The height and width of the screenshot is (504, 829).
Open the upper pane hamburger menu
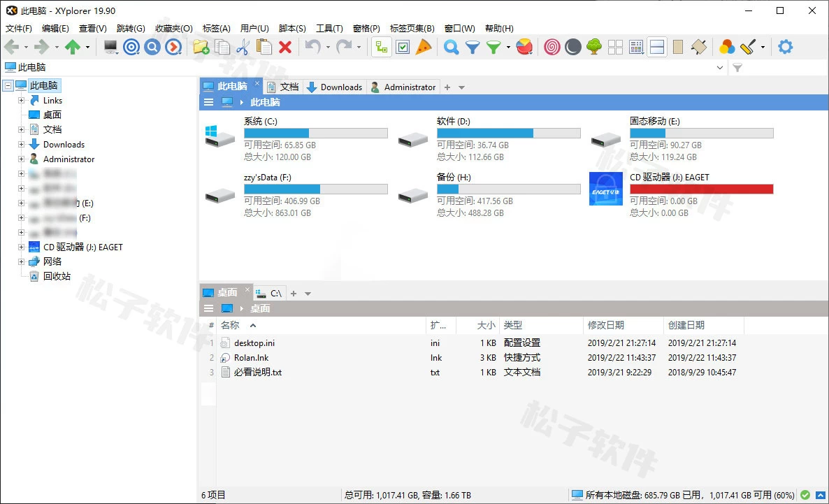209,102
